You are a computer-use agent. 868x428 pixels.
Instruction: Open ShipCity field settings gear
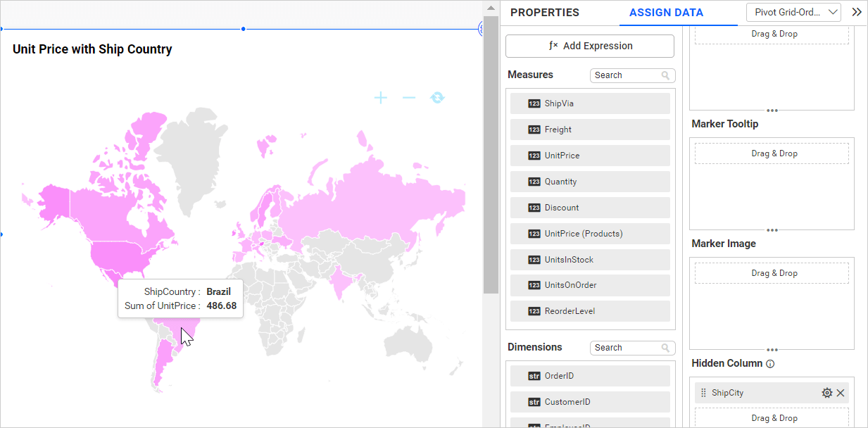click(x=826, y=393)
